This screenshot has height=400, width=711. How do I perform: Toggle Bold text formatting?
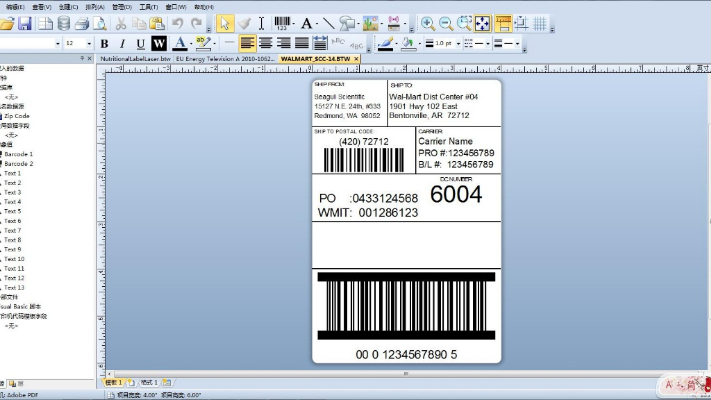[x=104, y=44]
